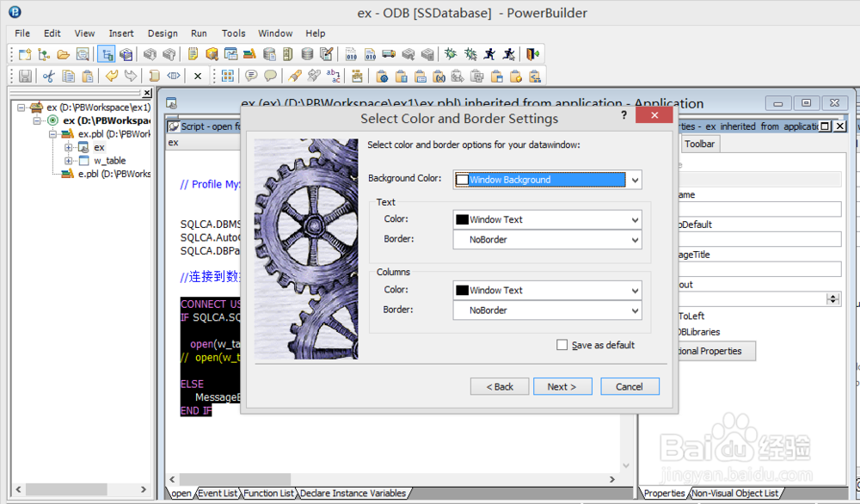The width and height of the screenshot is (860, 504).
Task: Toggle the System Tree toolbar icon
Action: 107,53
